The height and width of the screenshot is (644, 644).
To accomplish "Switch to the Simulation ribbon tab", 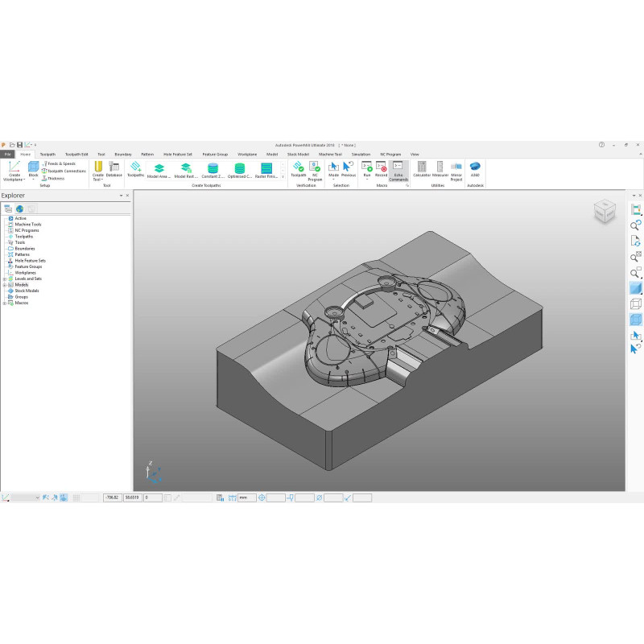I will pos(361,154).
